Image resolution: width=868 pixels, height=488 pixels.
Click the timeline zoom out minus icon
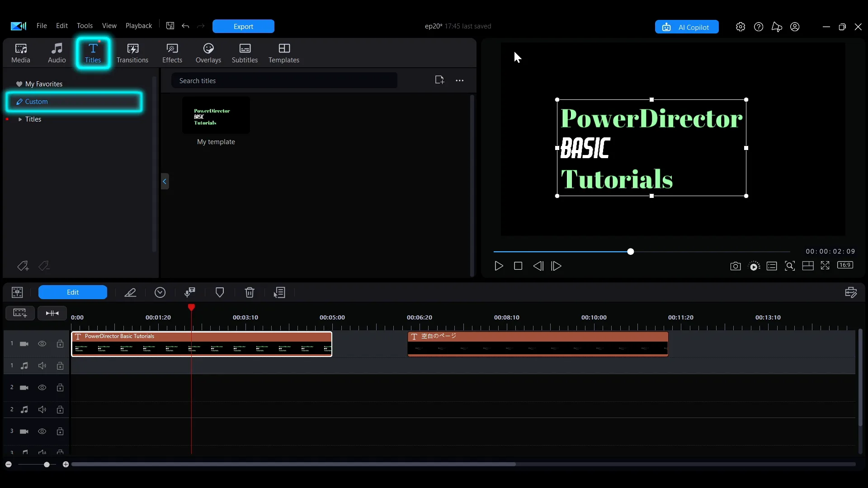point(9,465)
